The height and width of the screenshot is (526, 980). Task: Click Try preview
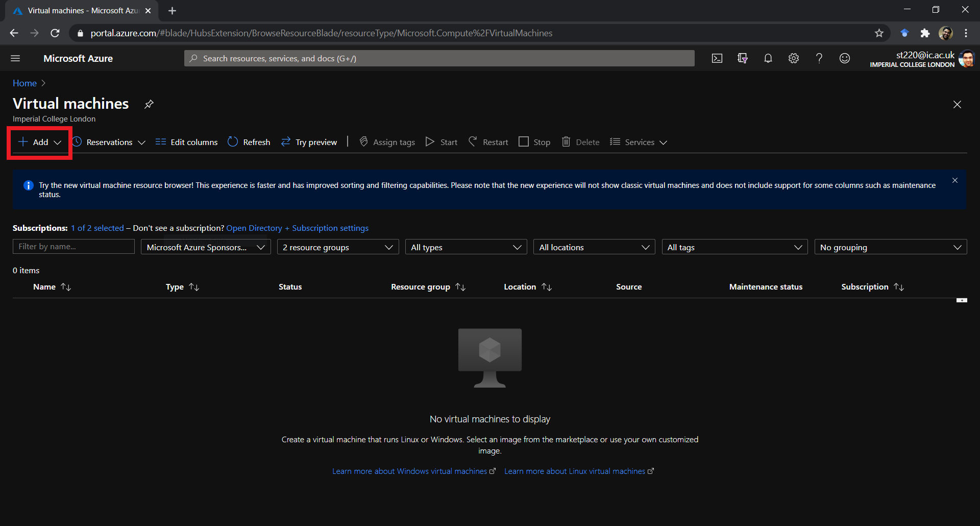coord(309,142)
